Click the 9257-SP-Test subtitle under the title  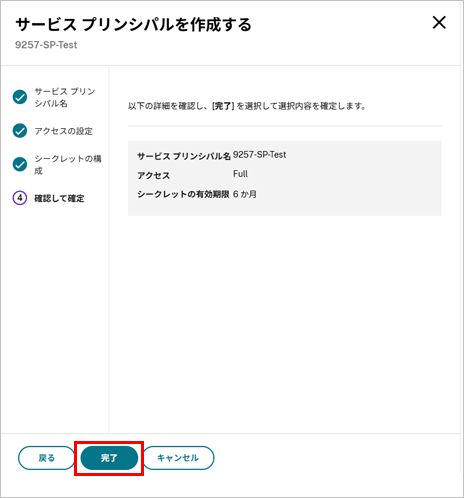[46, 45]
